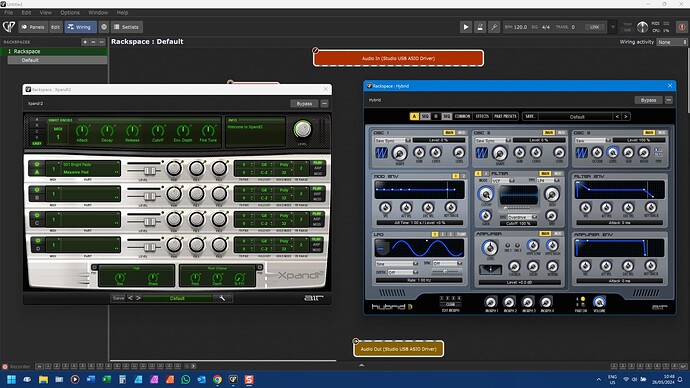Click Save in the Hybrid preset bar
Screen dimensions: 690x388
point(530,117)
